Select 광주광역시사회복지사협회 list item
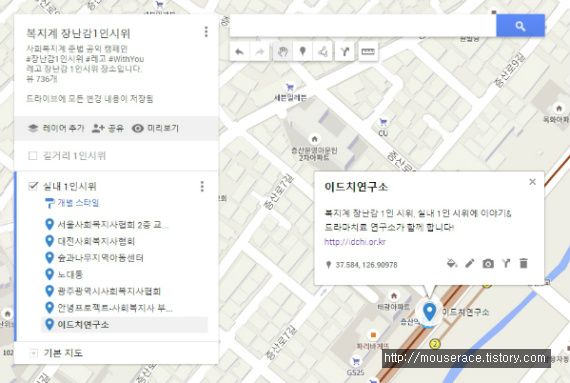 (109, 291)
